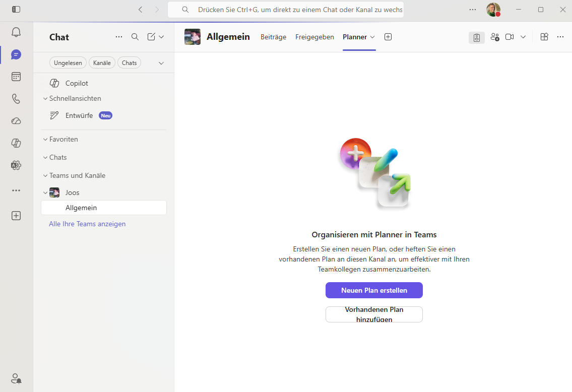Image resolution: width=572 pixels, height=392 pixels.
Task: Start a video meeting with camera icon
Action: coord(510,37)
